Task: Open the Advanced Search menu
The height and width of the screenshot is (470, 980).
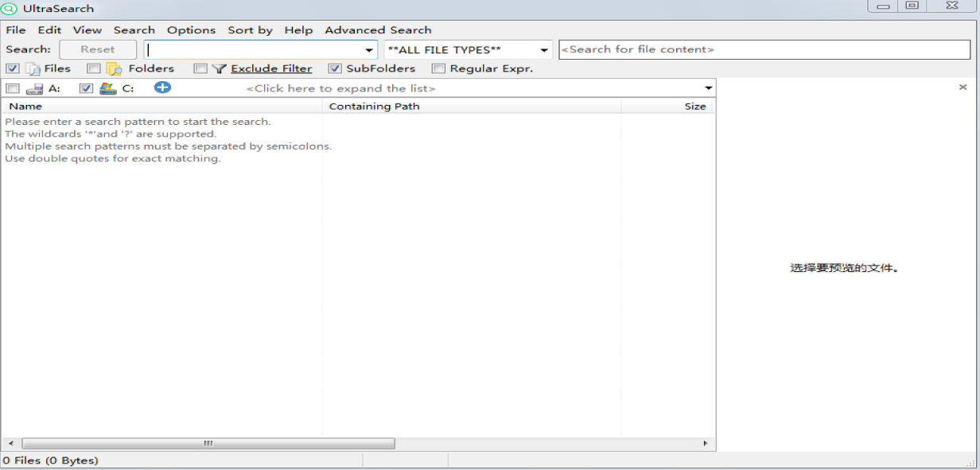Action: coord(378,30)
